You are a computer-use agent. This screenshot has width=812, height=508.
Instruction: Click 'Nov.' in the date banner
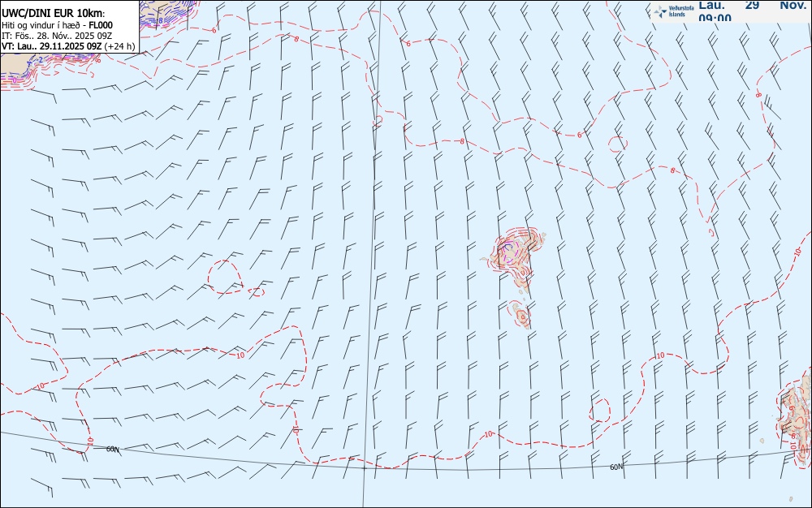(x=793, y=5)
